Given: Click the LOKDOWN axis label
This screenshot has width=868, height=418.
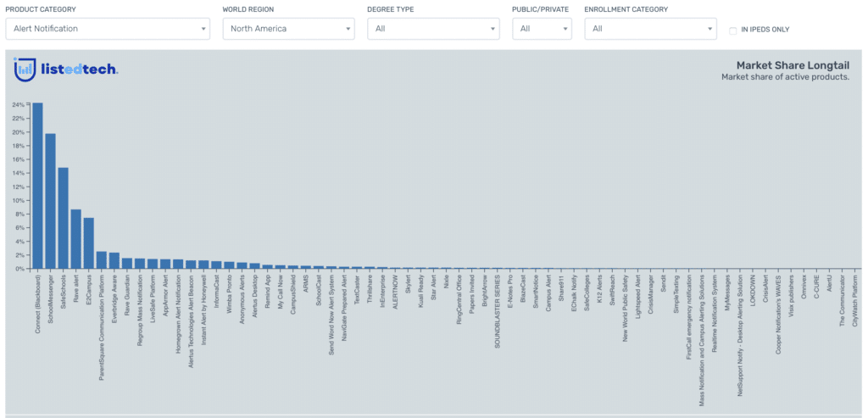Looking at the screenshot, I should tap(752, 290).
